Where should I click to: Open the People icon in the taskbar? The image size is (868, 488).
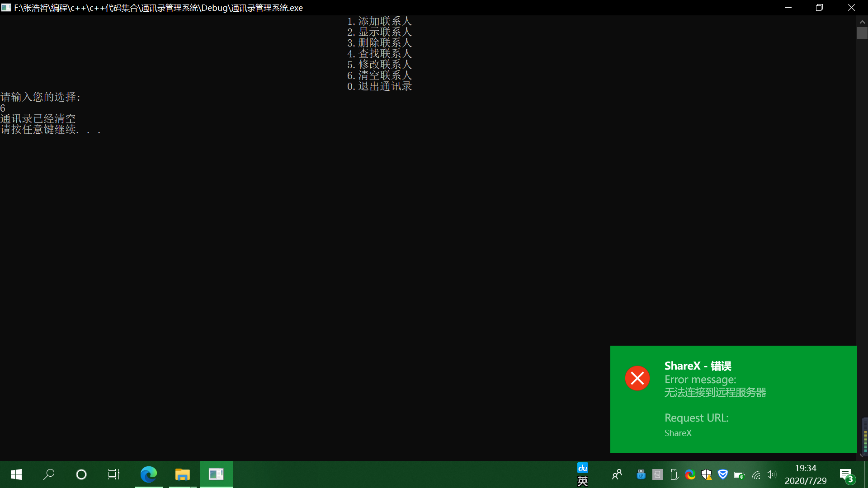click(x=617, y=474)
